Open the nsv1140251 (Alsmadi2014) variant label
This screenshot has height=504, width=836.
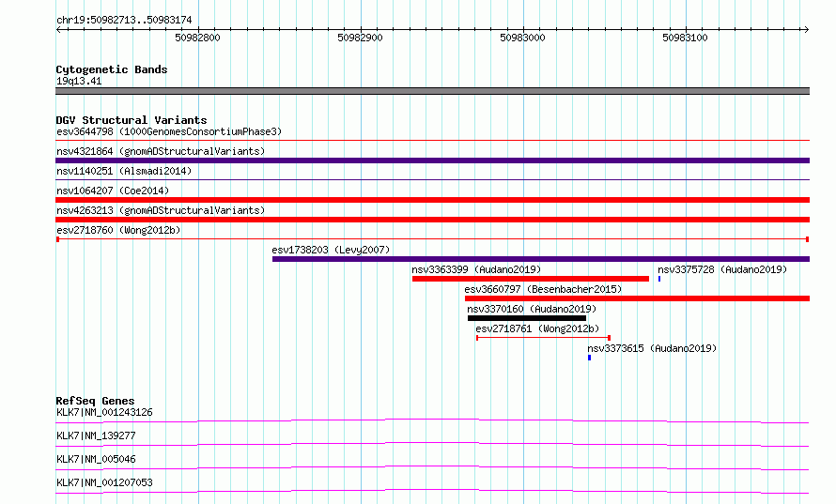(124, 171)
